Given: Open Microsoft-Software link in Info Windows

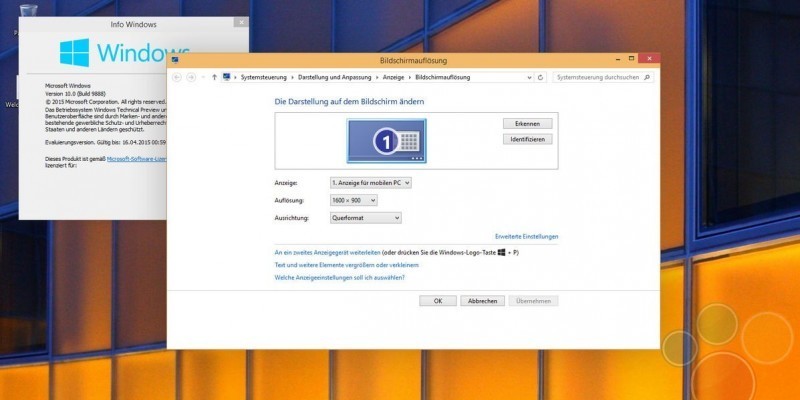Looking at the screenshot, I should [x=137, y=159].
